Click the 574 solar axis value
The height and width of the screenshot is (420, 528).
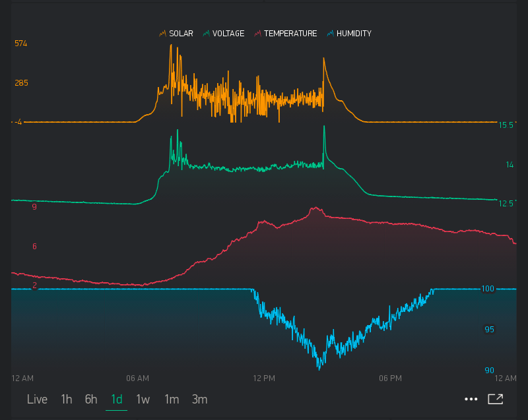click(x=21, y=44)
